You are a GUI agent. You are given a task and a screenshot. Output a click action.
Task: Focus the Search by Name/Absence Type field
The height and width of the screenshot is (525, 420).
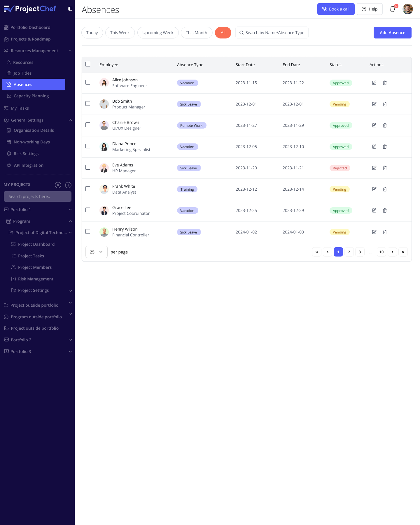click(x=274, y=33)
